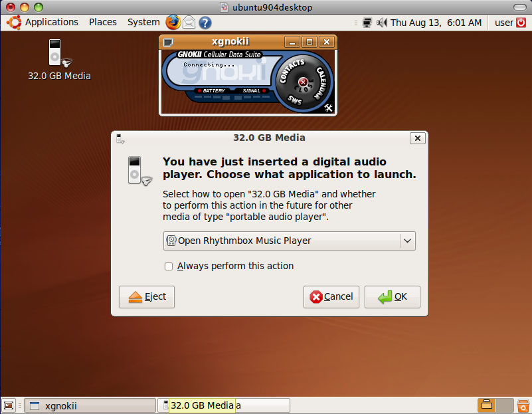The height and width of the screenshot is (414, 532).
Task: Click the ubuntu904desktop window title
Action: pyautogui.click(x=272, y=7)
